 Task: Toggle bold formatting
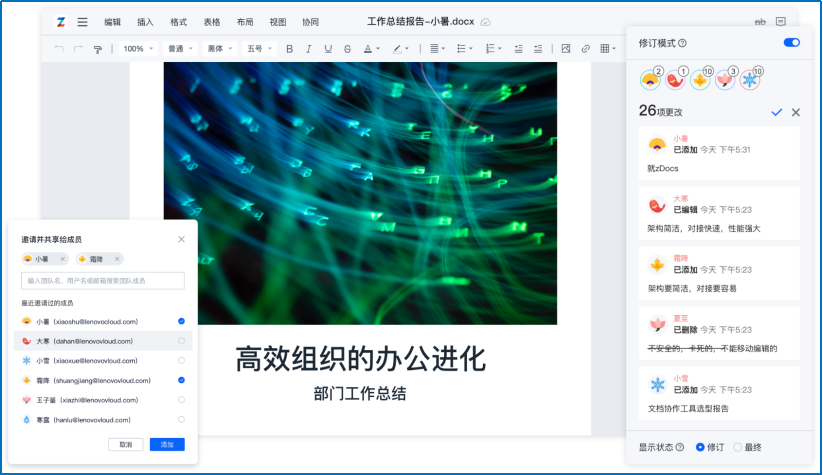point(289,49)
